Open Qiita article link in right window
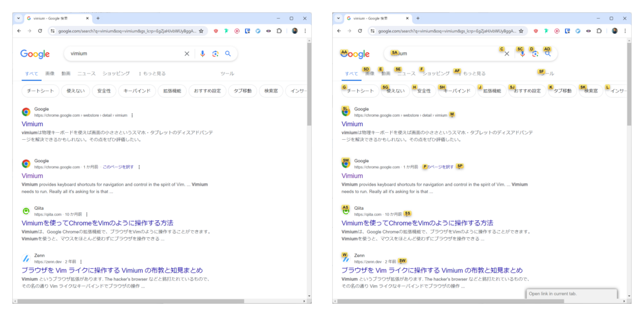The width and height of the screenshot is (644, 316). pos(417,223)
